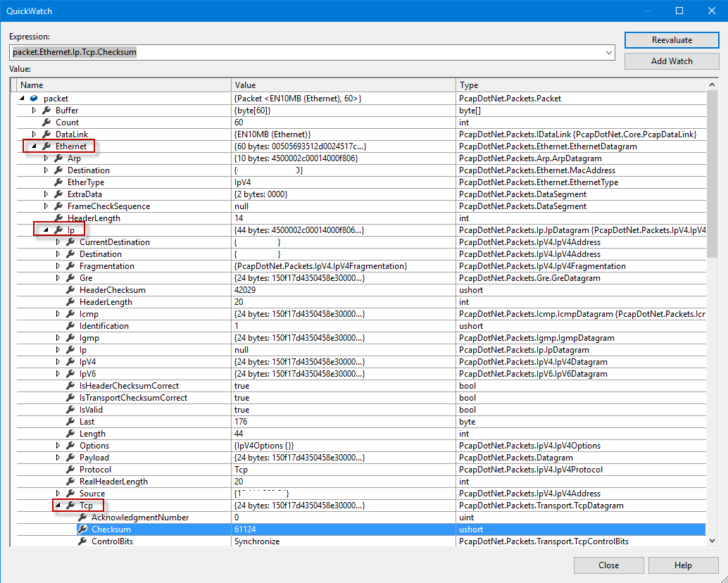Click inside the Expression text field
The width and height of the screenshot is (728, 583).
point(282,52)
